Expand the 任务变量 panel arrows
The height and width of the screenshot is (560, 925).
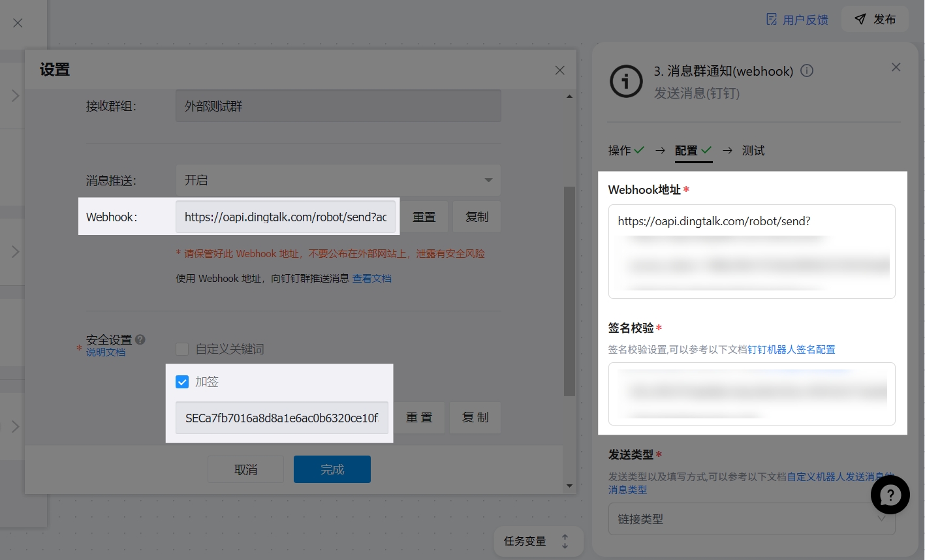pyautogui.click(x=565, y=541)
